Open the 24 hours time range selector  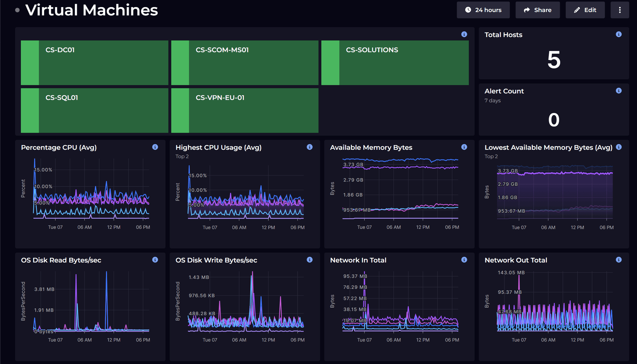(483, 10)
